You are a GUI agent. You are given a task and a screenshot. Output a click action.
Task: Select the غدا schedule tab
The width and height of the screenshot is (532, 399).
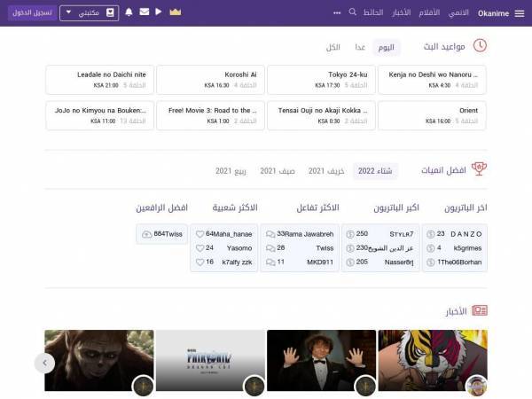(360, 48)
